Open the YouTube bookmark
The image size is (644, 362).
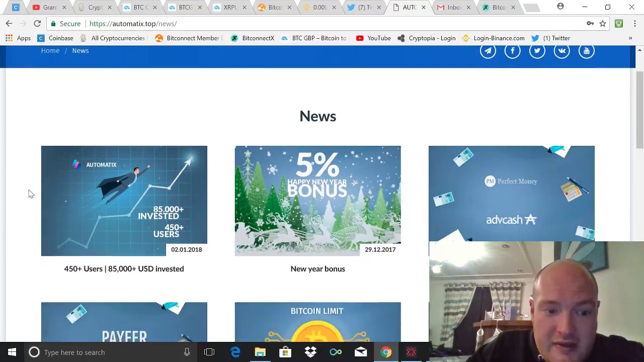click(373, 38)
